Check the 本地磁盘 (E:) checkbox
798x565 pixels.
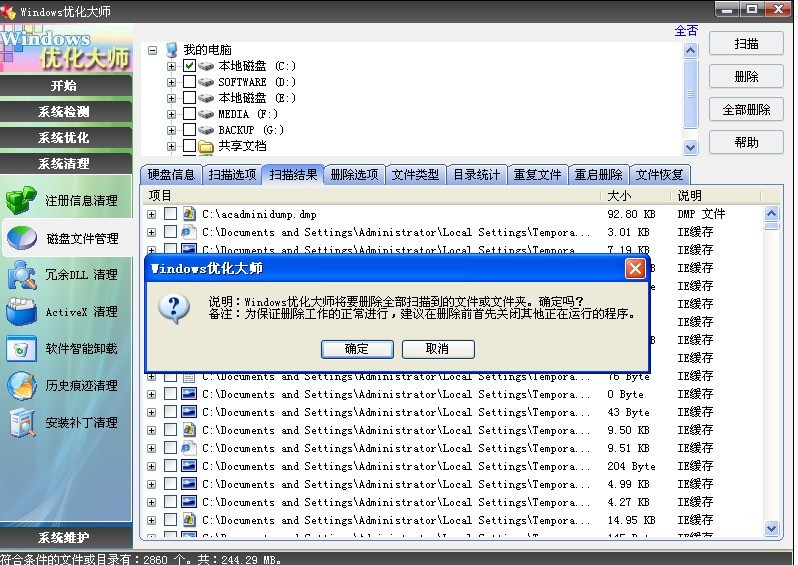189,98
